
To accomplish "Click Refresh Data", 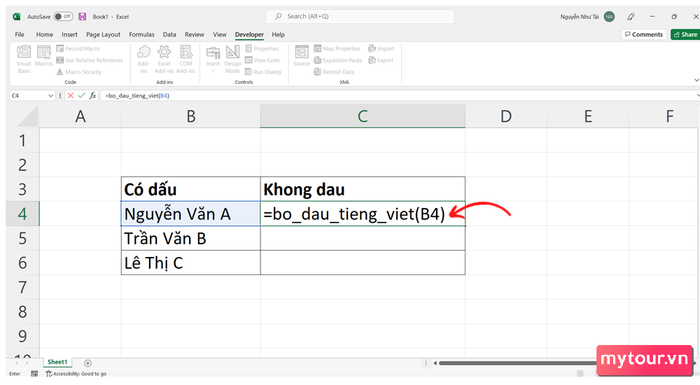I will [x=334, y=72].
